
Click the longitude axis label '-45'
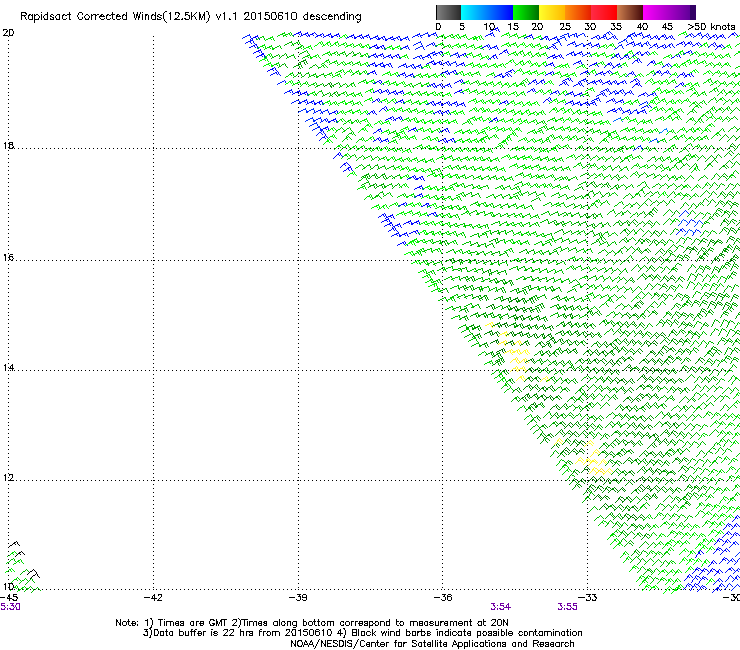[x=9, y=598]
